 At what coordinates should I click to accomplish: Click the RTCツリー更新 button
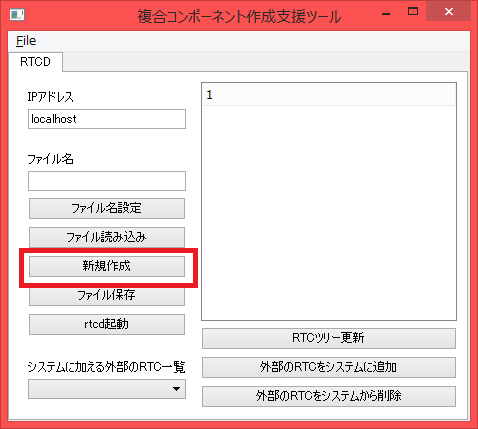coord(329,339)
